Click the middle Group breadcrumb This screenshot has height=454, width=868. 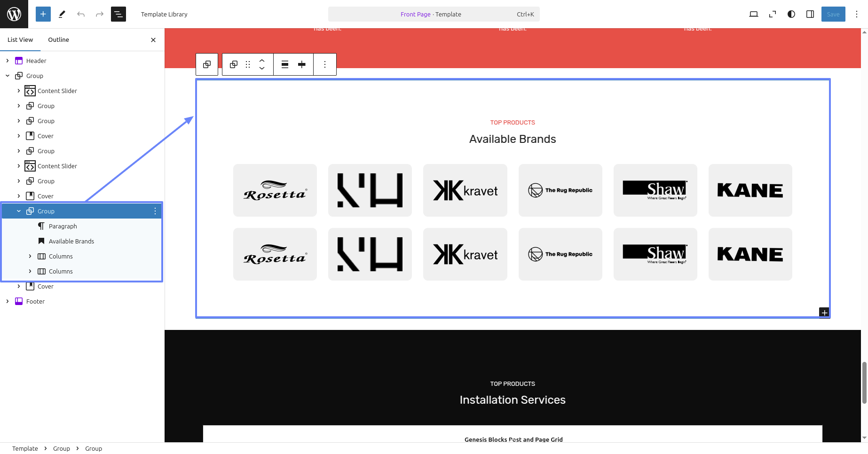point(62,448)
